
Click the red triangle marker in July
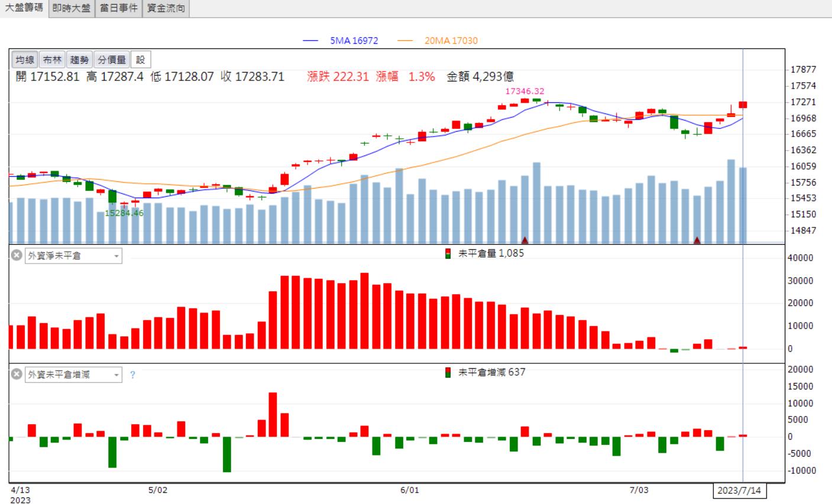697,240
